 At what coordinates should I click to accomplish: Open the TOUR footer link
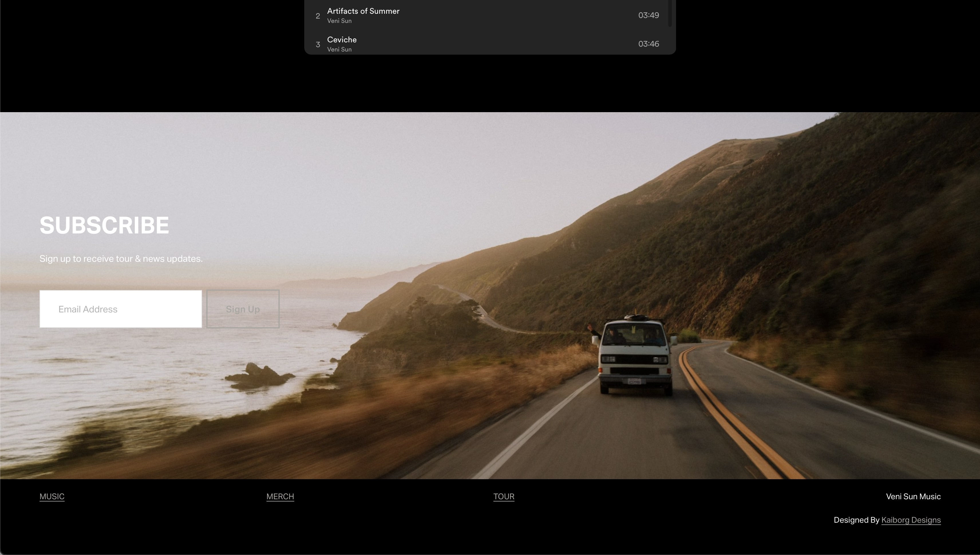coord(504,497)
